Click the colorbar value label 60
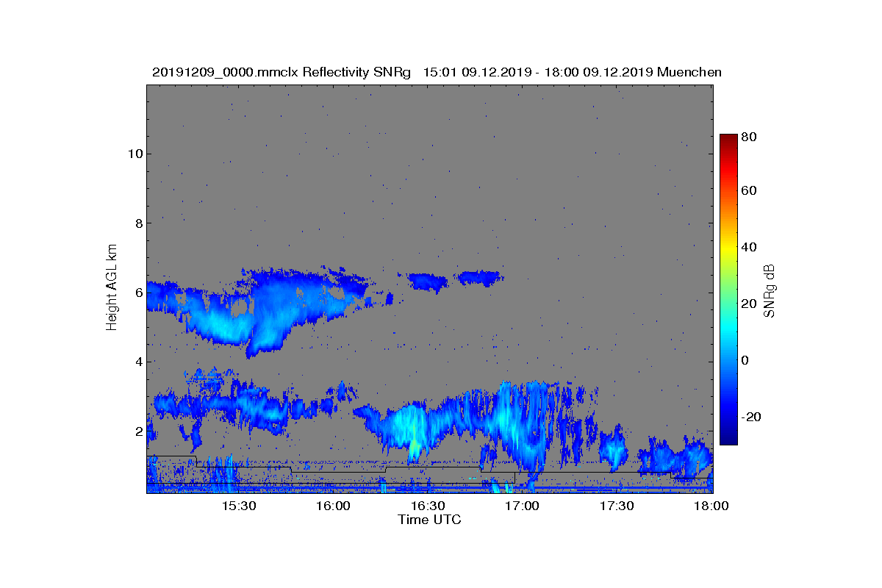The height and width of the screenshot is (588, 882). tap(750, 191)
